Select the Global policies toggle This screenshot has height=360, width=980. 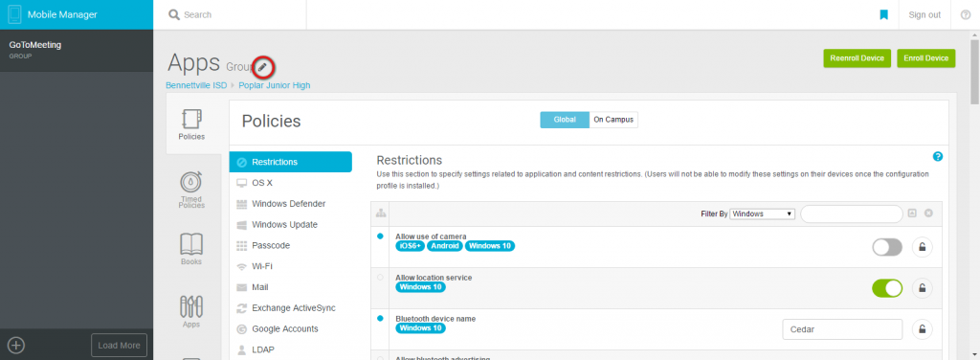(565, 120)
